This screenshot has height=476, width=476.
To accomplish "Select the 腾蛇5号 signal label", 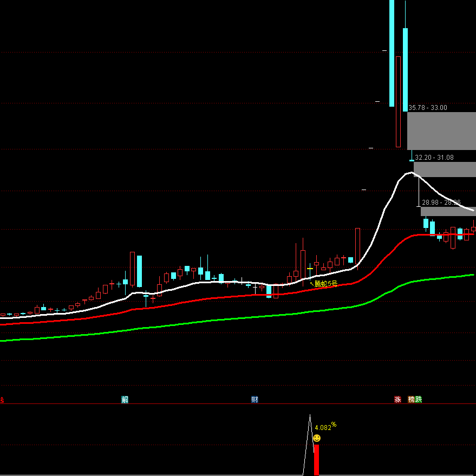I will point(326,284).
